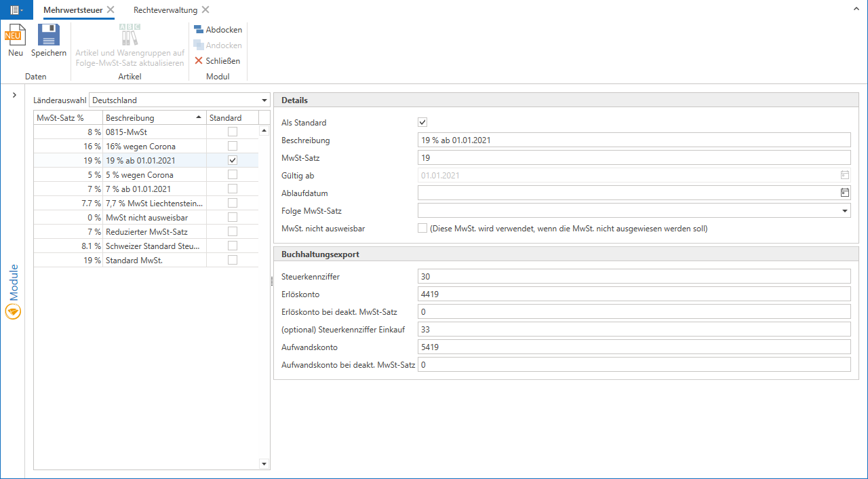Open the Folge MwSt-Satz dropdown

(844, 211)
